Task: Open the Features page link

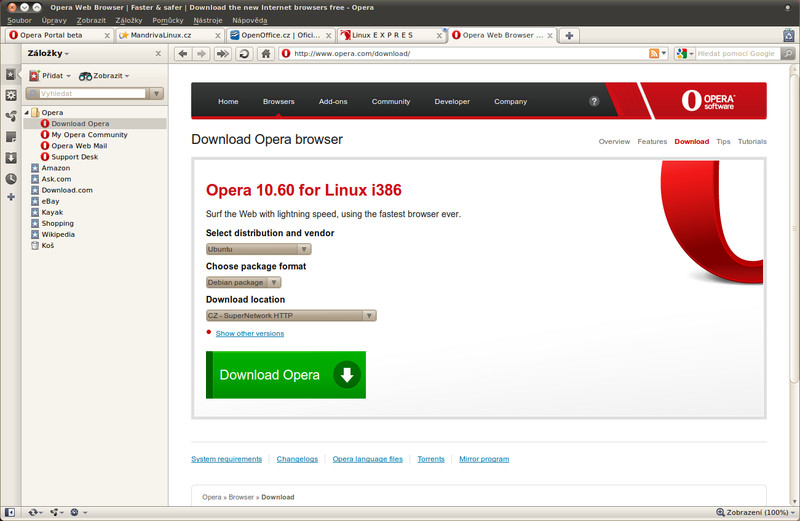Action: (652, 141)
